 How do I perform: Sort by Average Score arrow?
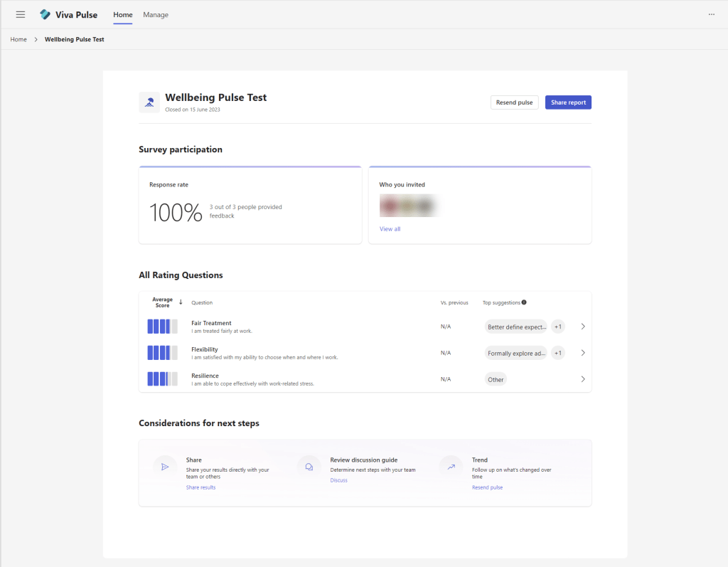point(181,302)
